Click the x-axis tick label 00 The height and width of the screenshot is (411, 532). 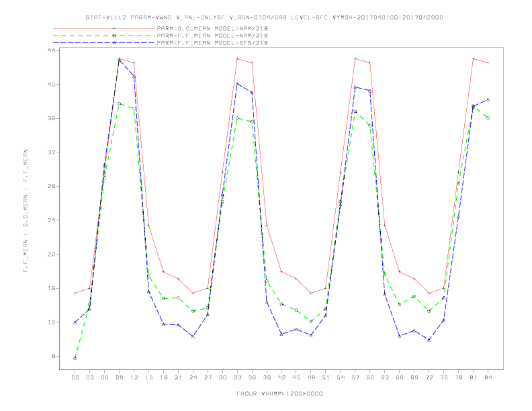[75, 377]
